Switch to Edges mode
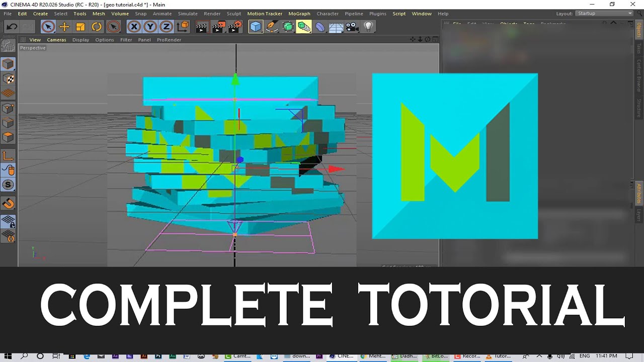 [8, 123]
